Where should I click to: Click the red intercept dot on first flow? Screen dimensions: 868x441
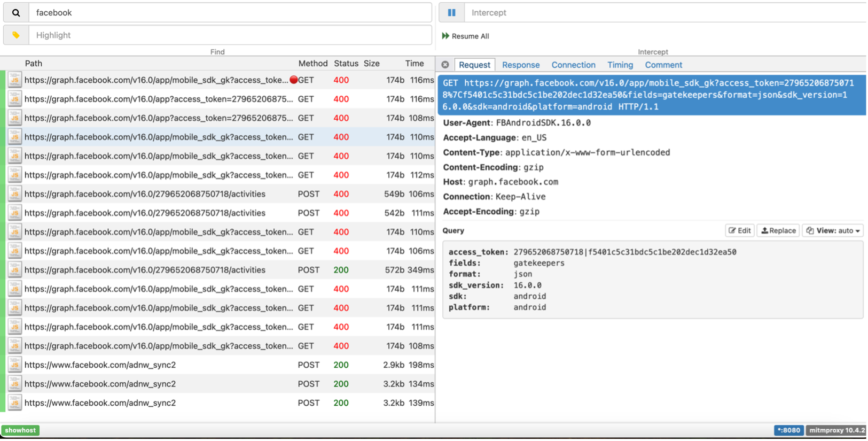tap(293, 80)
